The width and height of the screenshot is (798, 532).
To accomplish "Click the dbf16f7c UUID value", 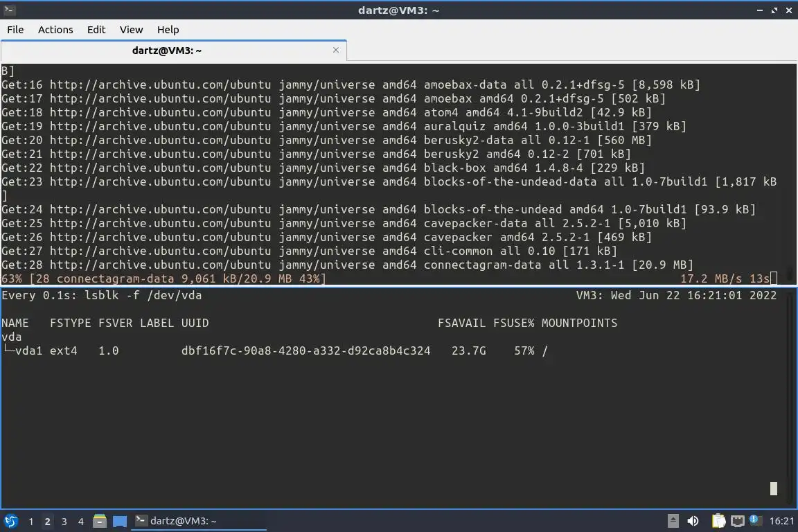I will tap(305, 351).
